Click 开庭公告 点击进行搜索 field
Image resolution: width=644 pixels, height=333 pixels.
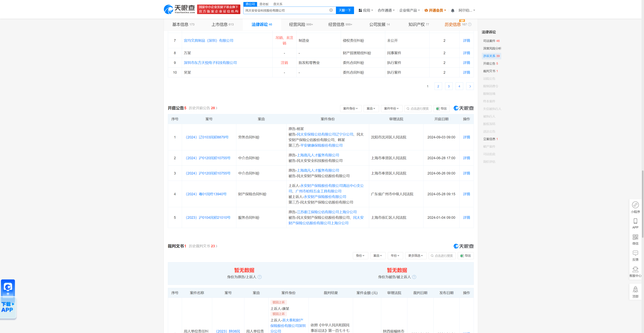click(418, 109)
